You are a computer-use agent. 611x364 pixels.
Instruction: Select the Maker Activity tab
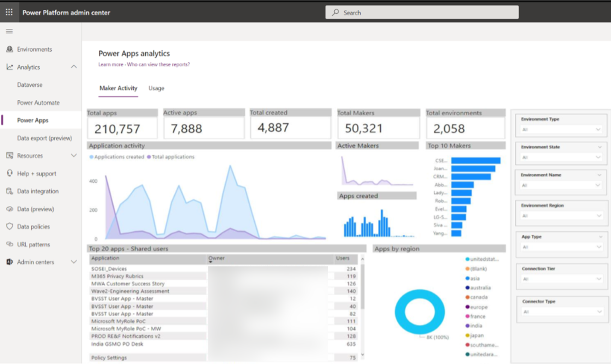(x=118, y=88)
